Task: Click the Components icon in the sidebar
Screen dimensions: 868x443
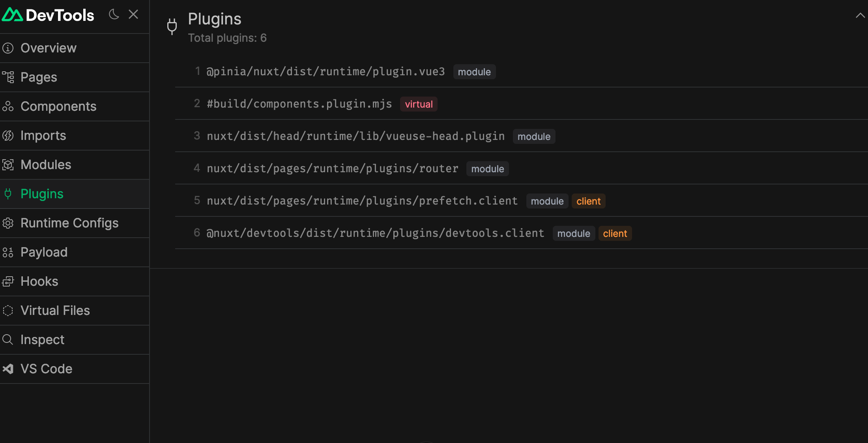Action: point(8,106)
